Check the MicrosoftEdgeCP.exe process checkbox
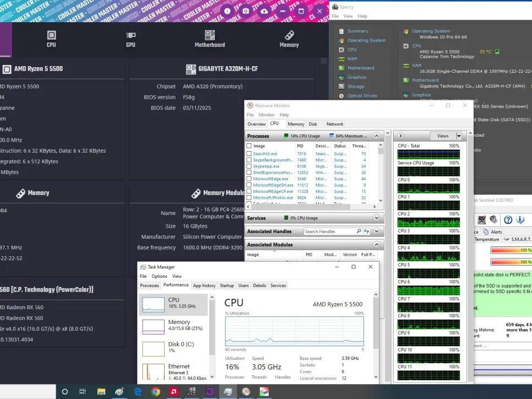The height and width of the screenshot is (399, 532). point(249,192)
